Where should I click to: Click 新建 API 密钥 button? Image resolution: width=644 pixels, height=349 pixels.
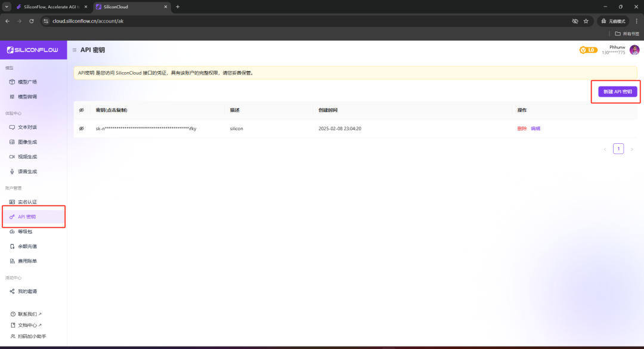pos(617,92)
